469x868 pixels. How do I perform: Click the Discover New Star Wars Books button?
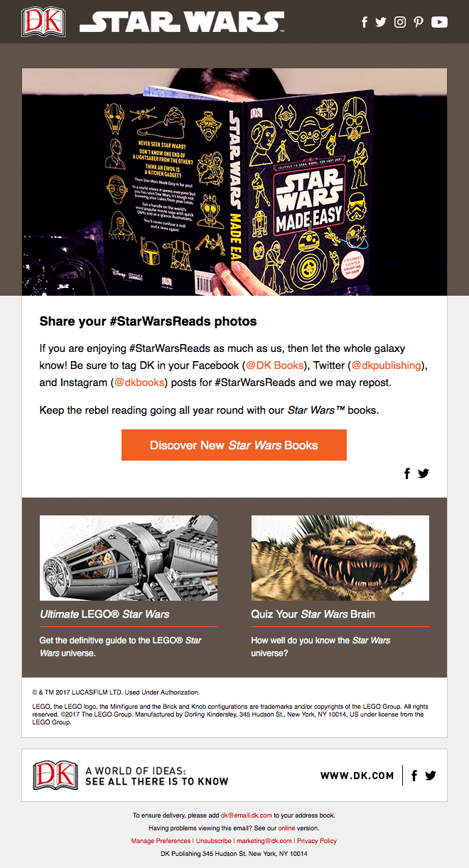tap(234, 445)
